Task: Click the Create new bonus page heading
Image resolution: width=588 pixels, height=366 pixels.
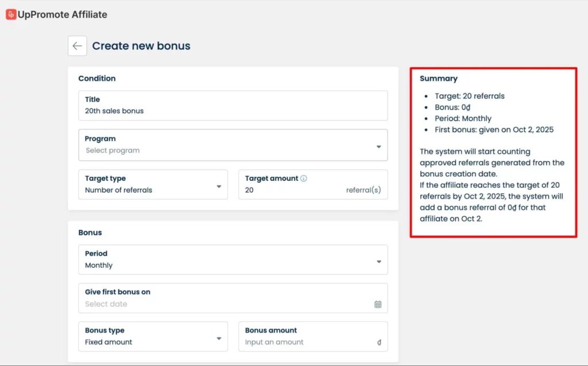Action: (141, 46)
